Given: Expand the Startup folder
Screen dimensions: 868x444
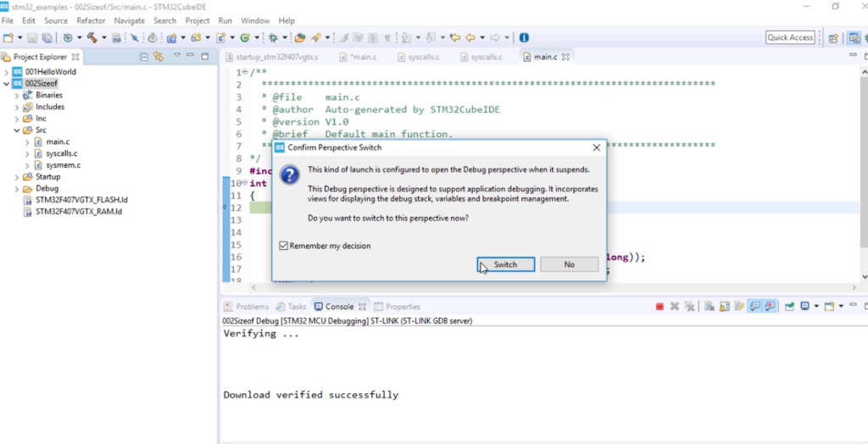Looking at the screenshot, I should click(17, 176).
